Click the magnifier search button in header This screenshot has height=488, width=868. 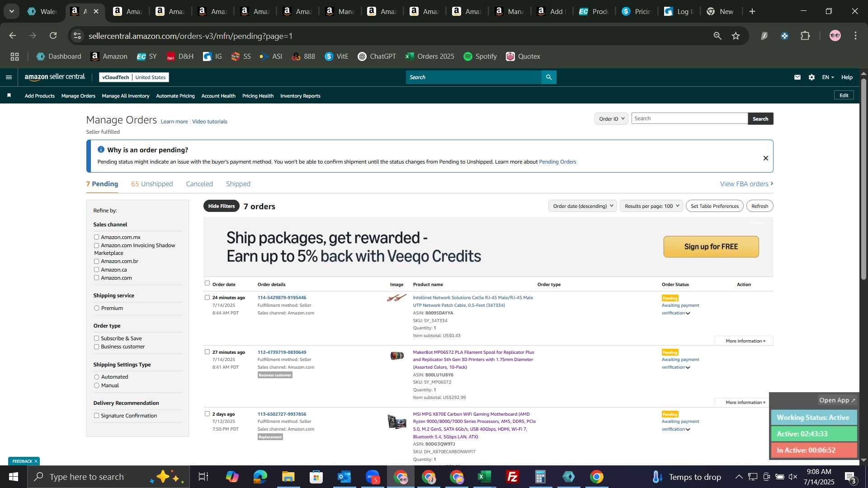(549, 77)
